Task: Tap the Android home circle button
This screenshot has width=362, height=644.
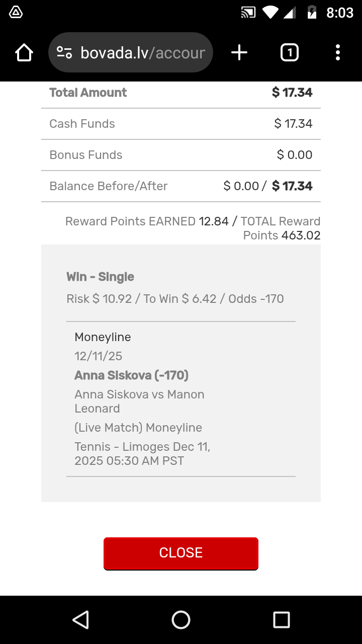Action: (x=181, y=620)
